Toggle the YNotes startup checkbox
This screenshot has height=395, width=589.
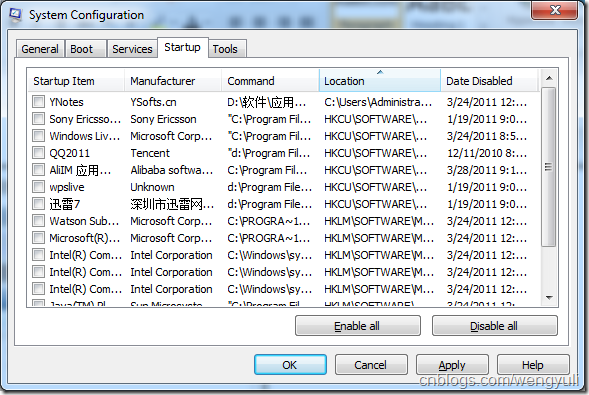point(38,102)
